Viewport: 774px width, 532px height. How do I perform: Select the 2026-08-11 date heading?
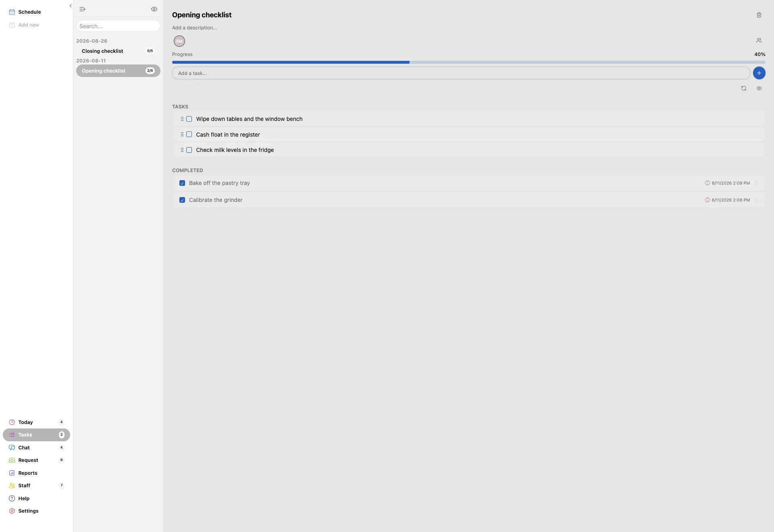click(x=91, y=61)
